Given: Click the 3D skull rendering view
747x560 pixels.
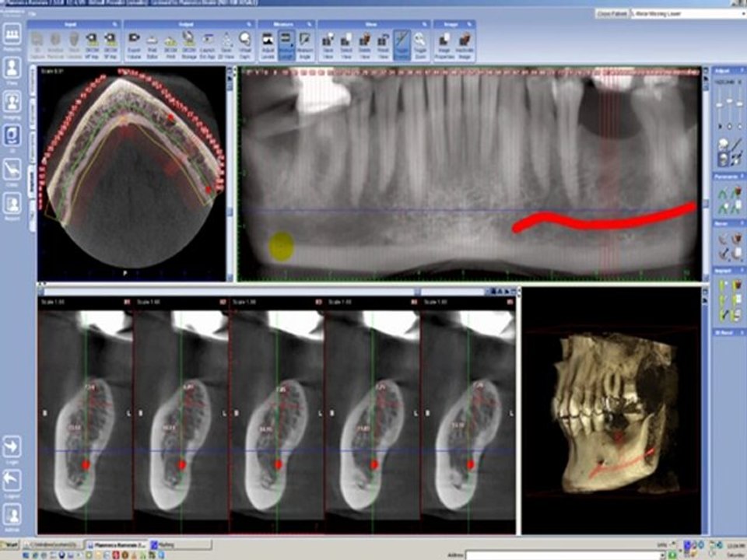Looking at the screenshot, I should click(612, 411).
